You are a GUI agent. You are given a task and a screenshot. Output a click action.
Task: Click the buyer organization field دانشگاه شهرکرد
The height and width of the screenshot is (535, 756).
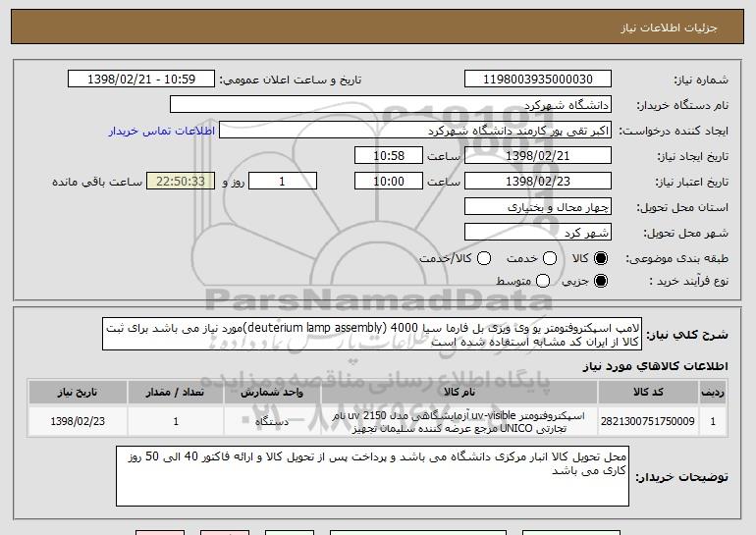tap(391, 105)
